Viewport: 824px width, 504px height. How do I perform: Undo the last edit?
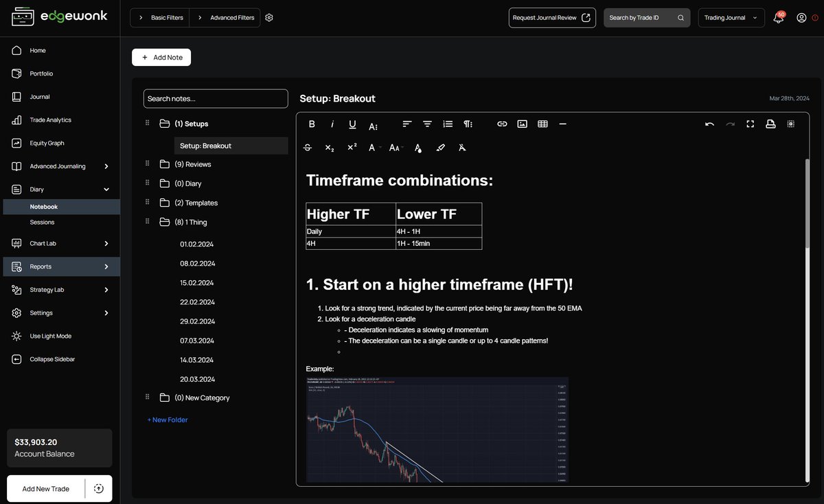(709, 124)
